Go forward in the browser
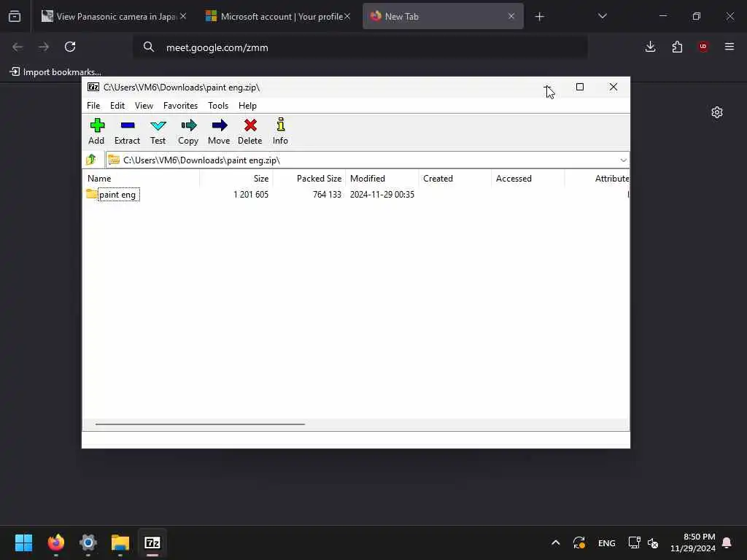The height and width of the screenshot is (560, 747). pyautogui.click(x=43, y=47)
